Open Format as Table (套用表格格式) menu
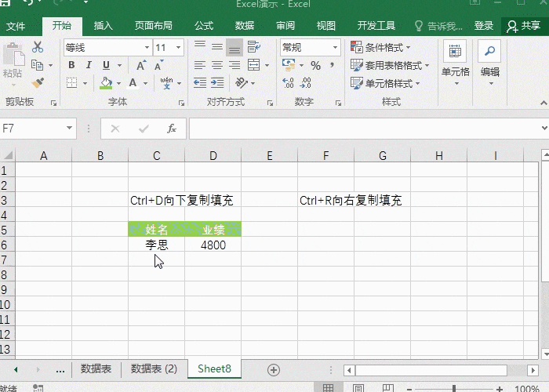The height and width of the screenshot is (392, 549). [390, 65]
